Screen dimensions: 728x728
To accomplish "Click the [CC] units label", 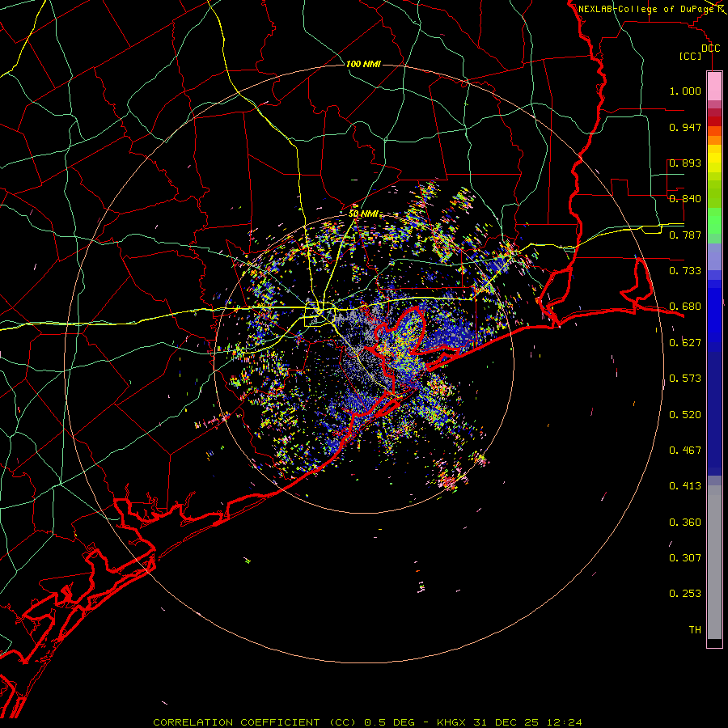I will [691, 56].
